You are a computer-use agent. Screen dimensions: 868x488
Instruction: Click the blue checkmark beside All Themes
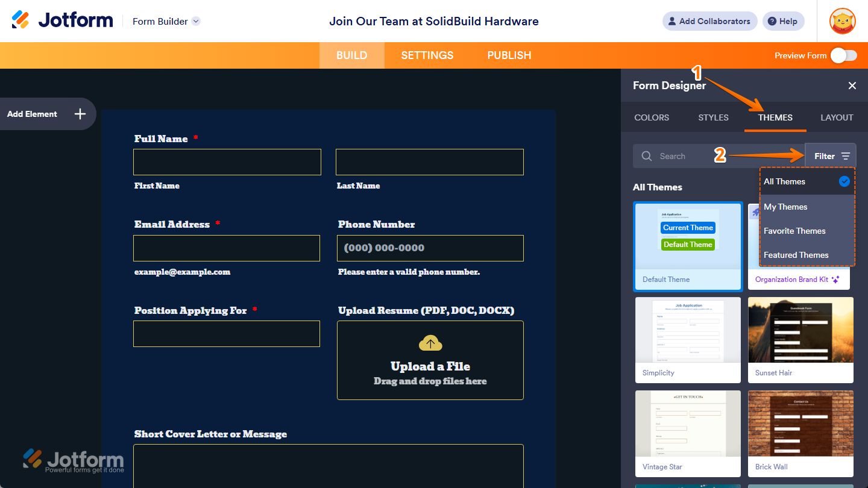pyautogui.click(x=844, y=181)
